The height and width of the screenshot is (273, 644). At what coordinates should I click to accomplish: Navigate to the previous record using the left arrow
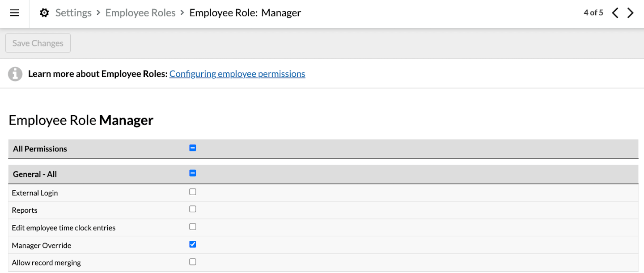tap(615, 13)
